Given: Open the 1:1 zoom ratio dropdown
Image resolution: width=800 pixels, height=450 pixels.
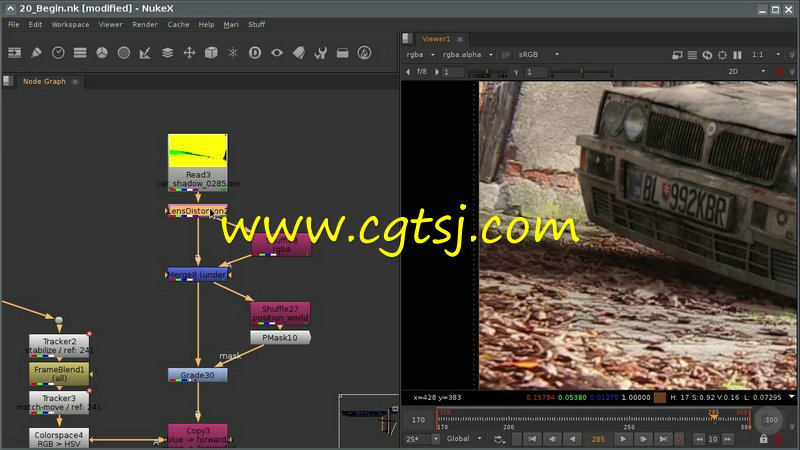Looking at the screenshot, I should click(765, 55).
